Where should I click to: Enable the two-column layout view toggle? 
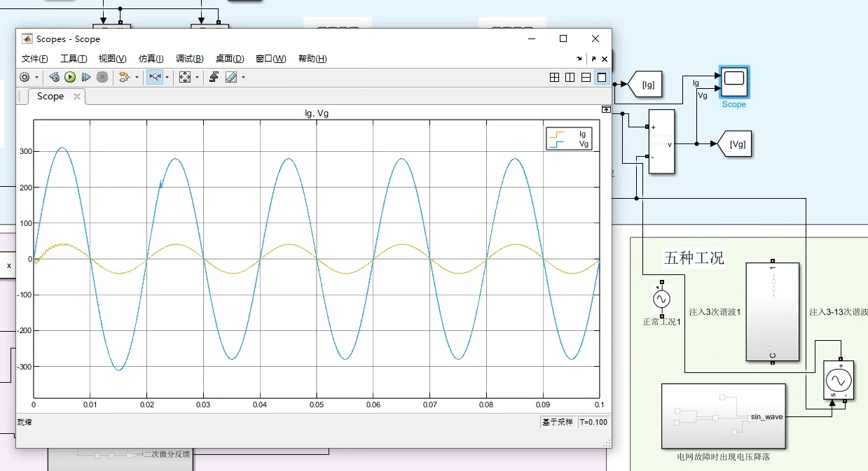coord(568,77)
